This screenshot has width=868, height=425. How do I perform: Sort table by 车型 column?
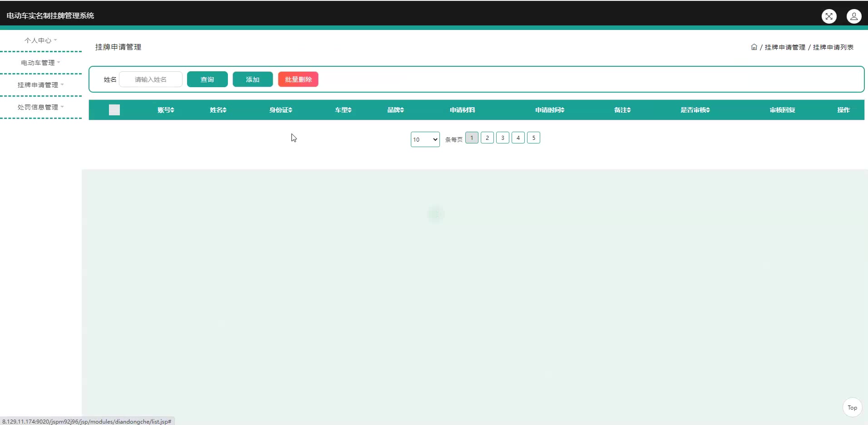[x=344, y=110]
